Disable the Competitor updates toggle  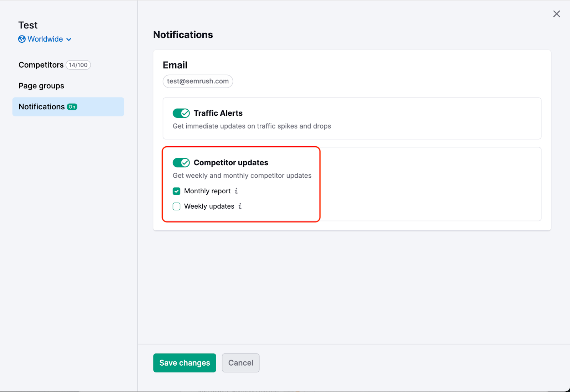point(181,162)
